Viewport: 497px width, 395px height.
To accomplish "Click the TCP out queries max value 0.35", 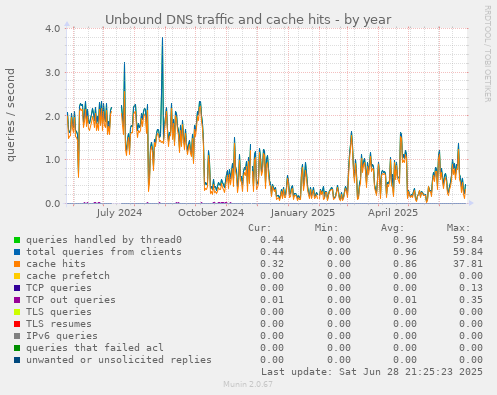I will (x=471, y=300).
